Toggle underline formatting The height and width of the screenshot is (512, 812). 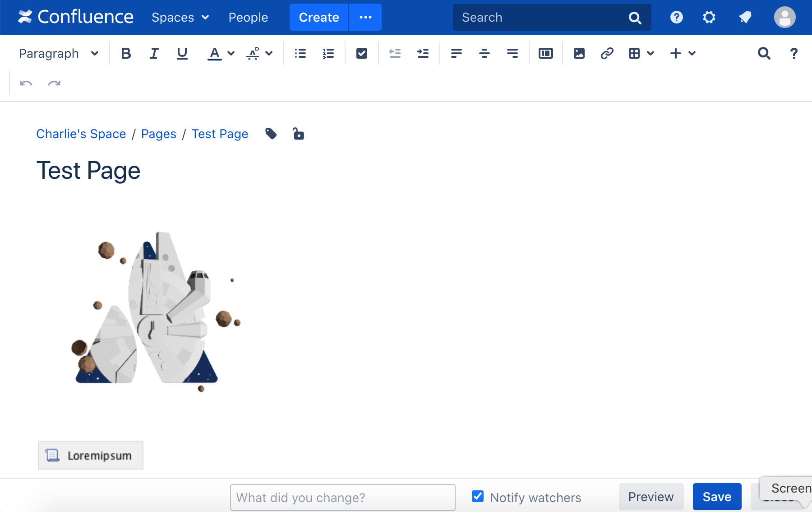[x=182, y=53]
